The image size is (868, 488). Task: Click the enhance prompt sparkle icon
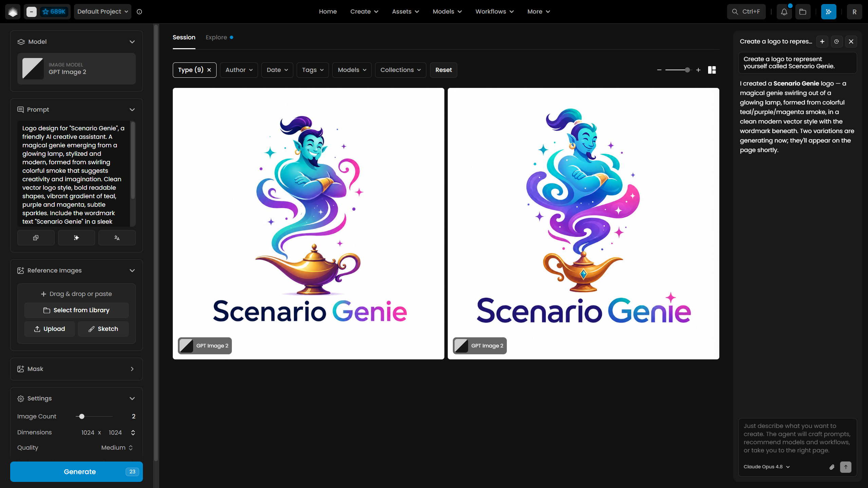click(x=76, y=238)
